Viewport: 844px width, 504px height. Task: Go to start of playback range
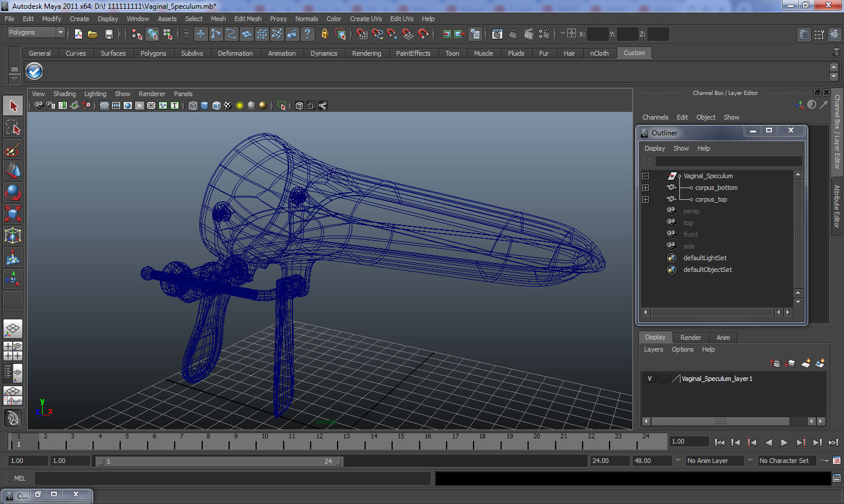(720, 442)
